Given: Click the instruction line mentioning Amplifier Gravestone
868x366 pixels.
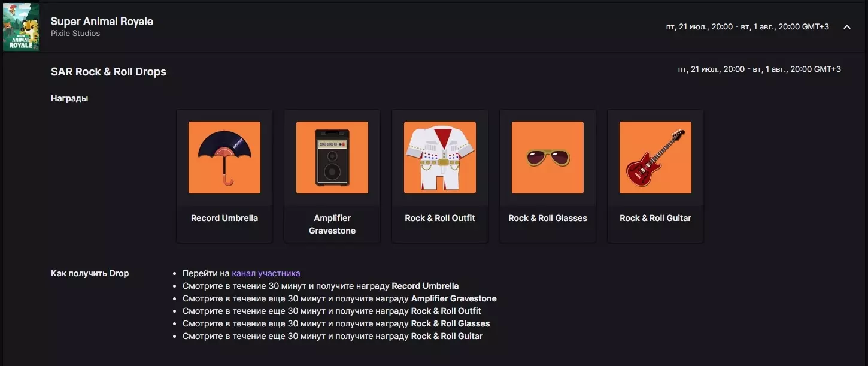Looking at the screenshot, I should (x=339, y=298).
